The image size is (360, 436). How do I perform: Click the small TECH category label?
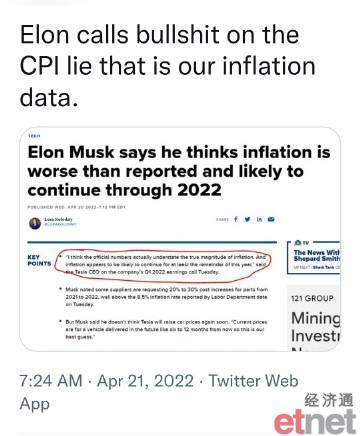click(x=34, y=136)
